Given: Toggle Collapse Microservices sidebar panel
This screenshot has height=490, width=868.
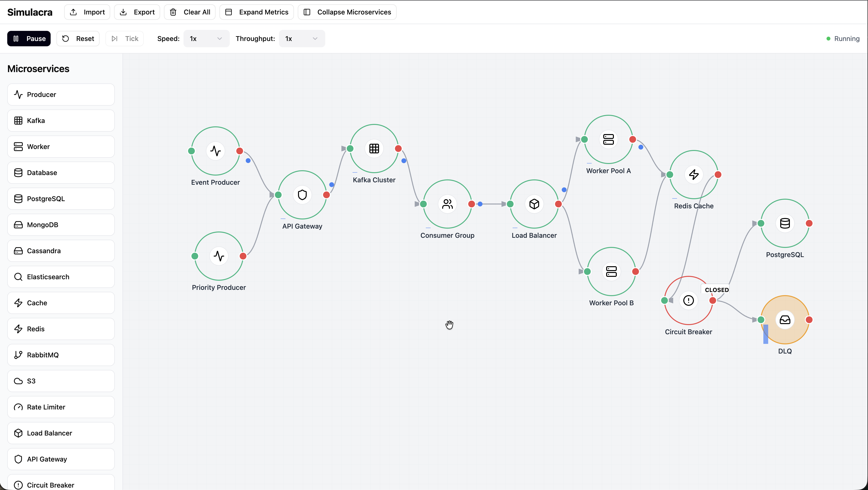Looking at the screenshot, I should click(x=347, y=12).
